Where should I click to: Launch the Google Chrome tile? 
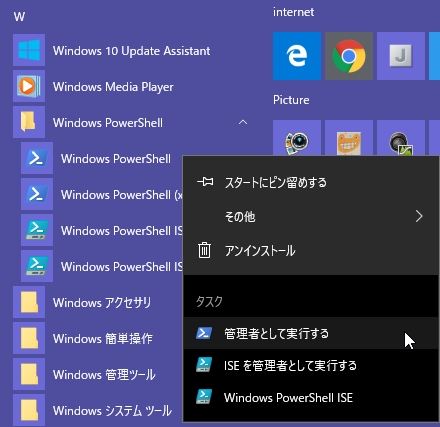(x=349, y=56)
